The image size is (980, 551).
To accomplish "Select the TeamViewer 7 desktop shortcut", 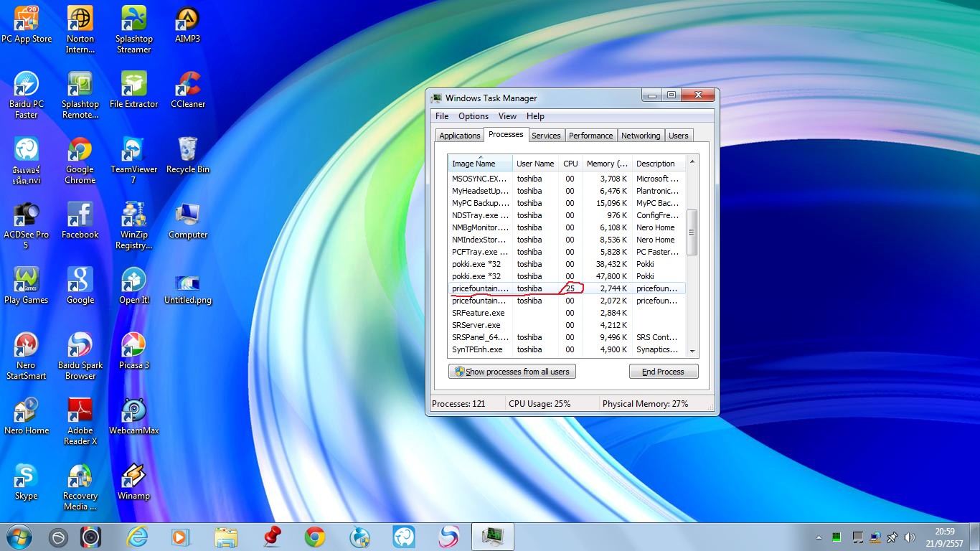I will tap(133, 151).
